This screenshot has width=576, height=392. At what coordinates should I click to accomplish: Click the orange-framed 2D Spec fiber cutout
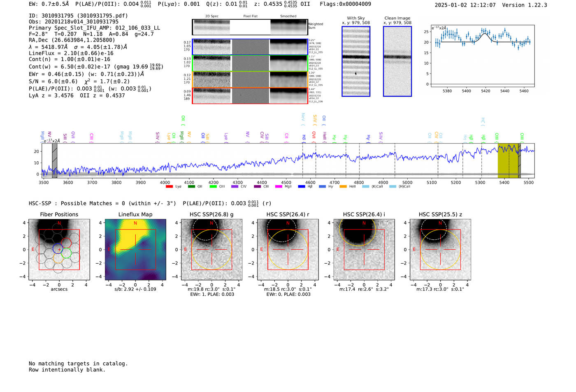211,79
